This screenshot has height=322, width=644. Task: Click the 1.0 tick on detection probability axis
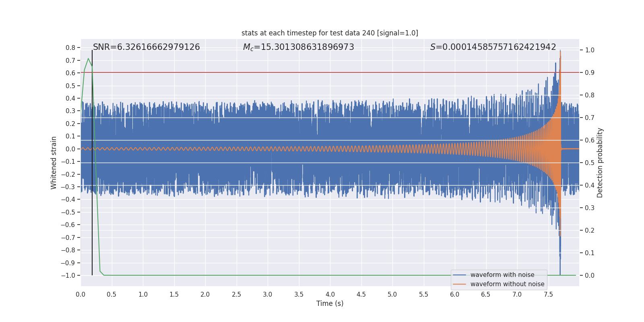coord(590,50)
